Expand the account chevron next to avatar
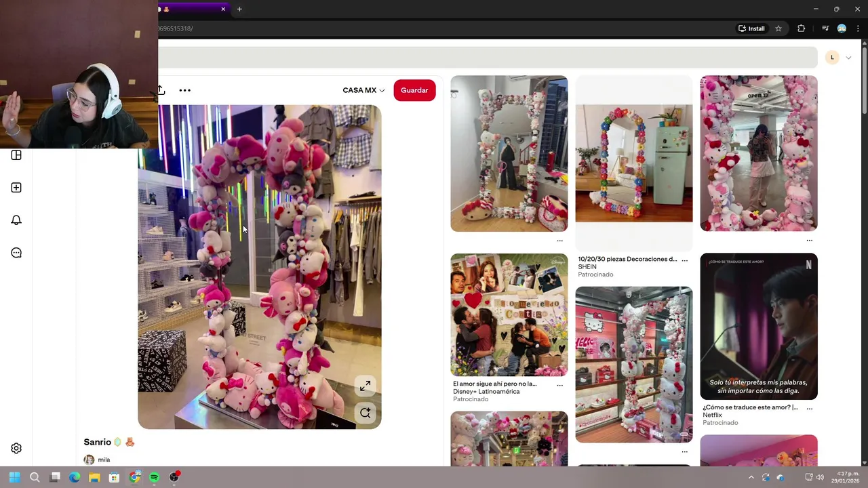The width and height of the screenshot is (868, 488). 848,58
